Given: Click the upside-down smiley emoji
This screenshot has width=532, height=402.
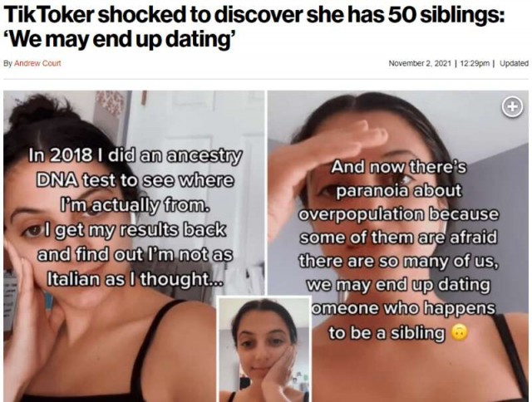Looking at the screenshot, I should click(x=459, y=332).
